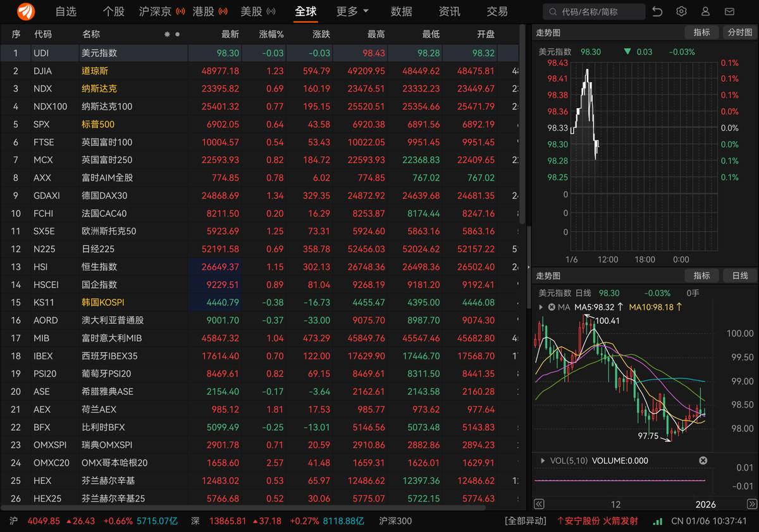This screenshot has height=532, width=759.
Task: Close the VOL indicator panel with X
Action: [703, 461]
